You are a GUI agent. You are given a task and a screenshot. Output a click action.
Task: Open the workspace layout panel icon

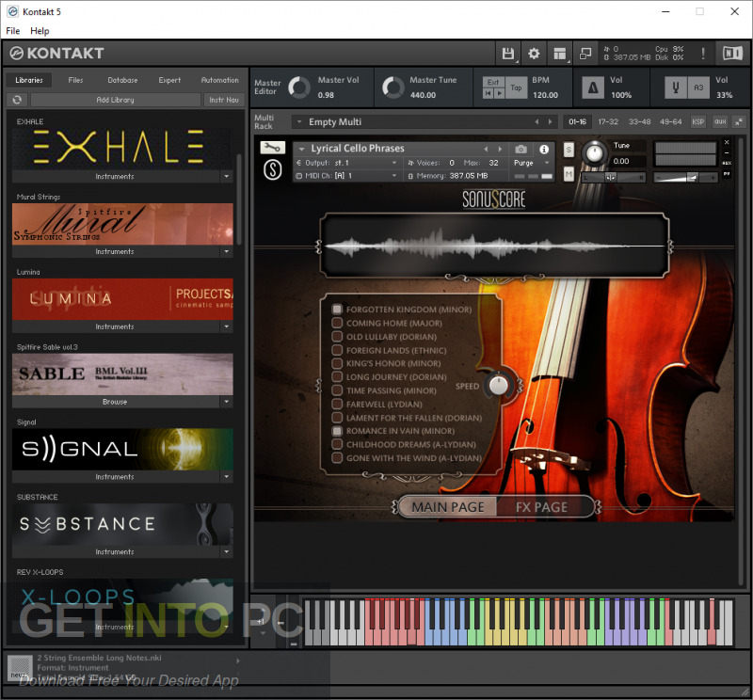coord(559,54)
